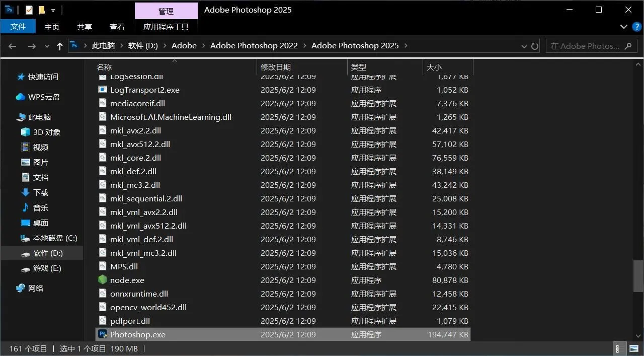Expand chevron after Adobe Photoshop 2022 breadcrumb
The width and height of the screenshot is (644, 356).
point(305,46)
